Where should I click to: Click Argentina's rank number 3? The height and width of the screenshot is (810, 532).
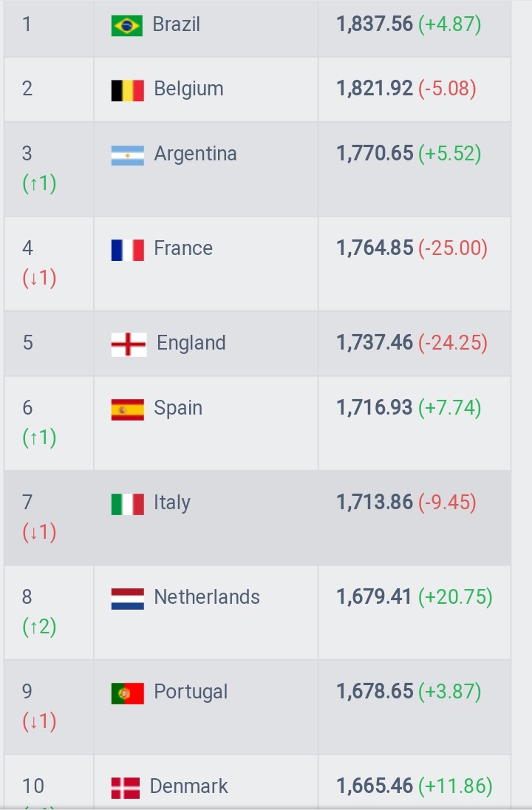point(27,154)
